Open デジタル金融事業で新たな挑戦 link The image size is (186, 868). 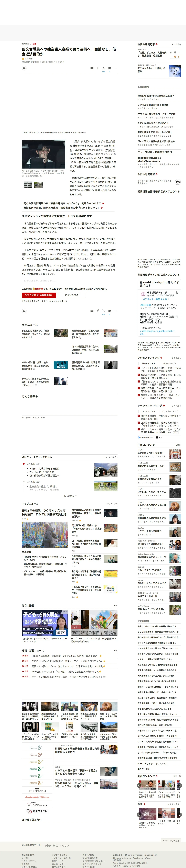(x=153, y=105)
